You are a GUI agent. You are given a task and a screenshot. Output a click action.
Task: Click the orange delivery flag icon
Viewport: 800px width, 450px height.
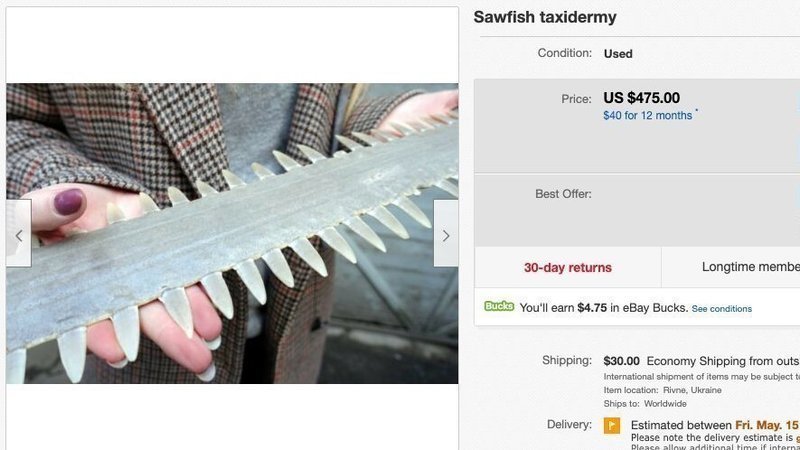pos(612,425)
